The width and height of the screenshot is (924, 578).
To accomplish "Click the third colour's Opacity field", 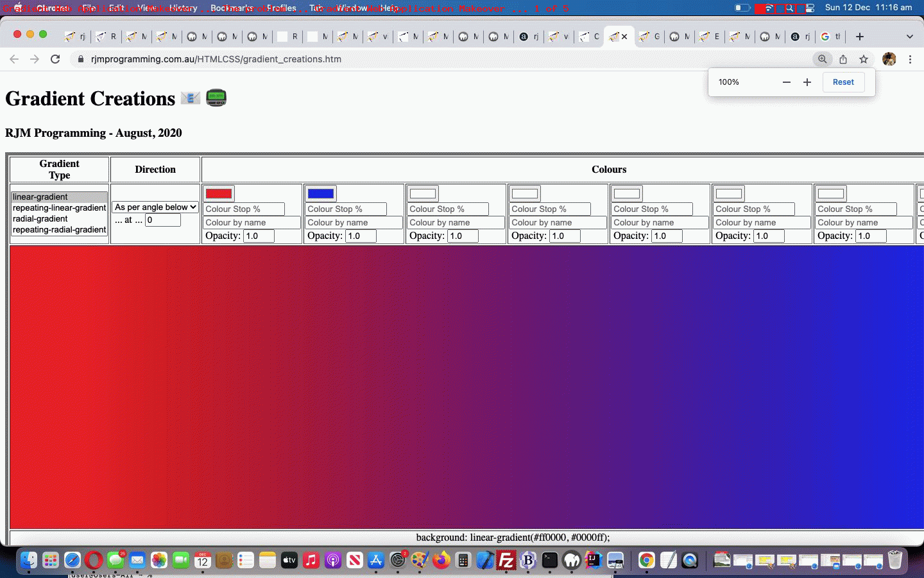I will [x=463, y=236].
